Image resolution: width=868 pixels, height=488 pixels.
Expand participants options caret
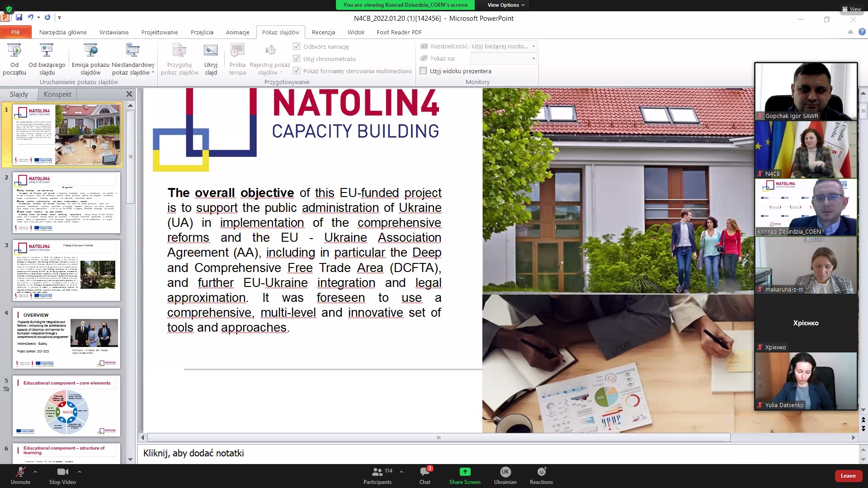coord(401,471)
